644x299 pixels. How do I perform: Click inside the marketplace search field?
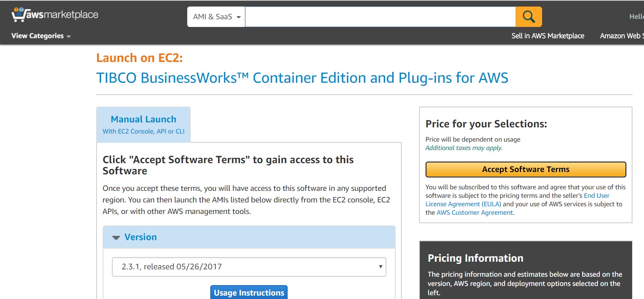(380, 17)
